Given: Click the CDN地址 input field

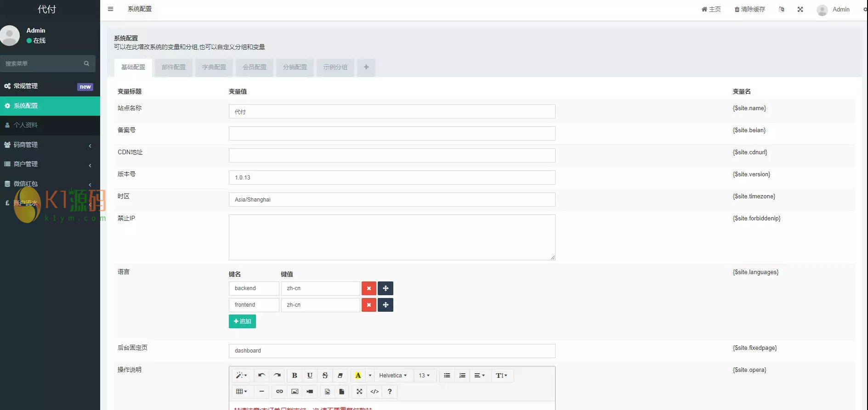Looking at the screenshot, I should (392, 155).
